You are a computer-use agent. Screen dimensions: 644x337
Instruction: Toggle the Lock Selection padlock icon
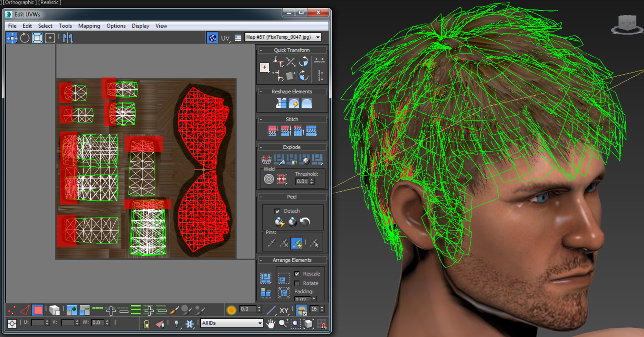coord(147,324)
